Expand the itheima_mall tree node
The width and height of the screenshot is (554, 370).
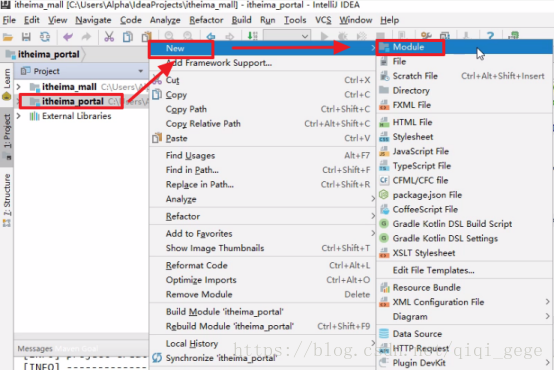coord(19,87)
